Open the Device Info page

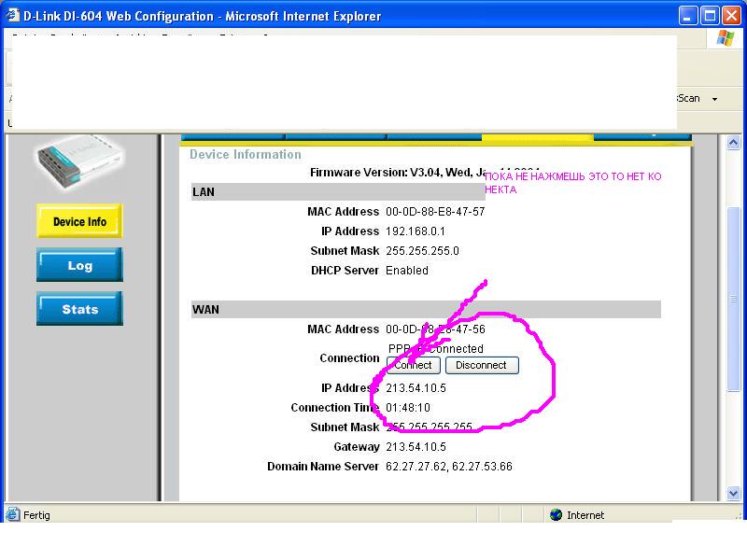coord(79,221)
